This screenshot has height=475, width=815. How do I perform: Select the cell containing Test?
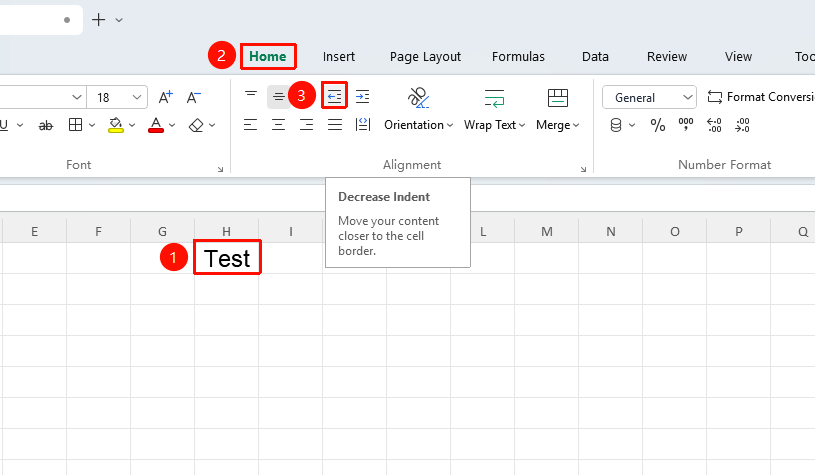point(227,258)
